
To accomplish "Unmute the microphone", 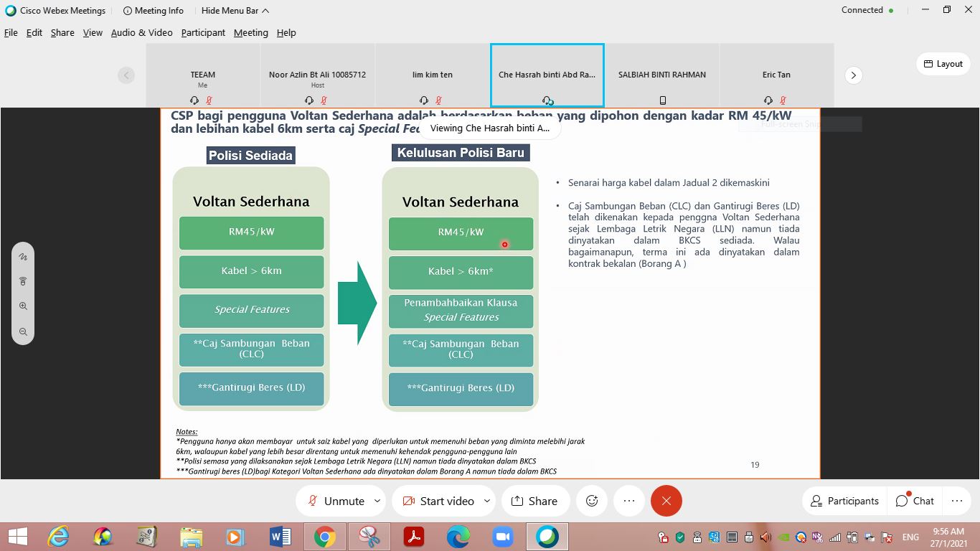I will [x=336, y=501].
